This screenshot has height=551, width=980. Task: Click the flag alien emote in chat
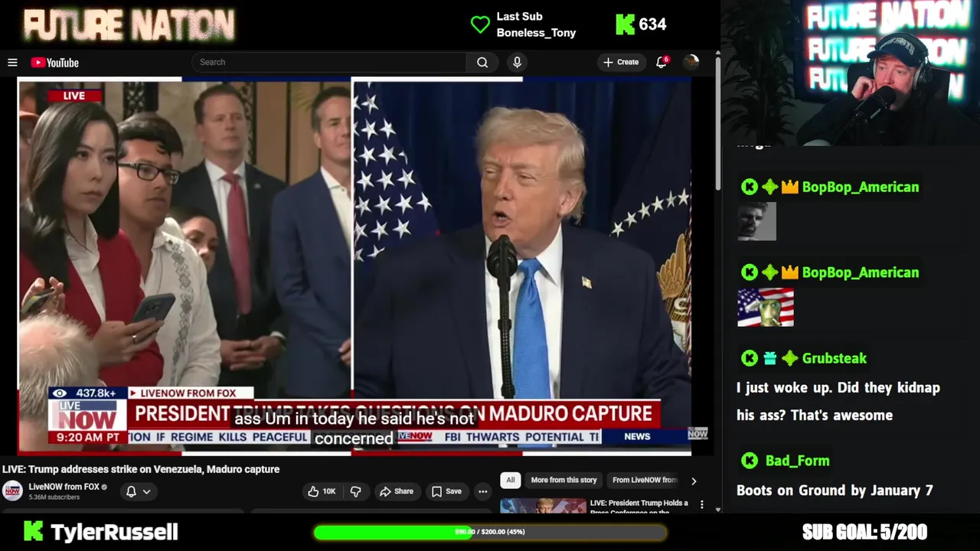(x=766, y=308)
